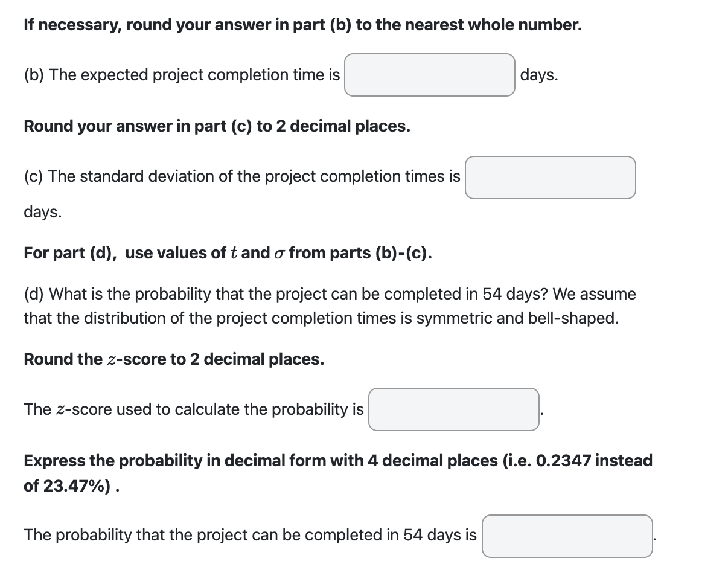This screenshot has height=564, width=728.
Task: Click the '0.2347' example in instructions
Action: [564, 461]
